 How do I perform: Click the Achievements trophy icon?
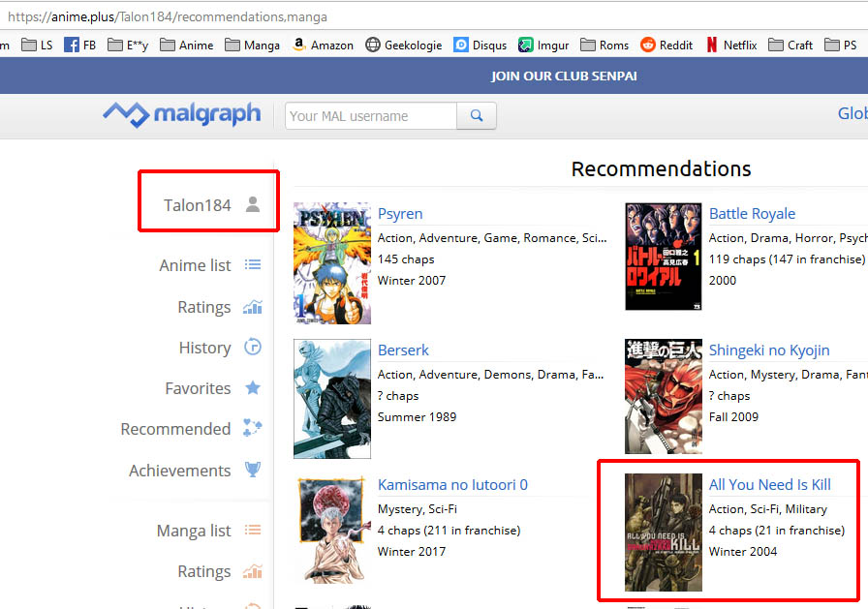[x=253, y=471]
